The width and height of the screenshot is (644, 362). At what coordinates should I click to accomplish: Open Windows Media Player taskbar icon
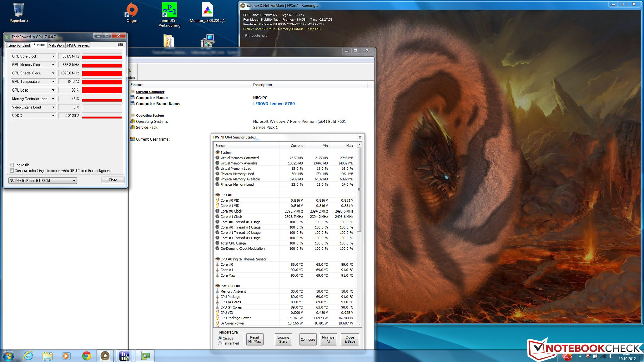[66, 356]
